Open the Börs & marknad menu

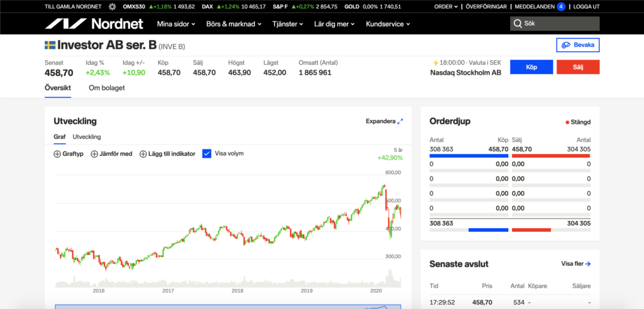pyautogui.click(x=234, y=24)
